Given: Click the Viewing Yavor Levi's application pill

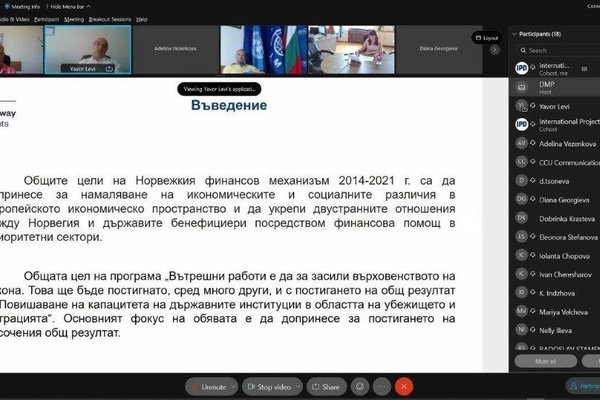Looking at the screenshot, I should click(x=219, y=89).
